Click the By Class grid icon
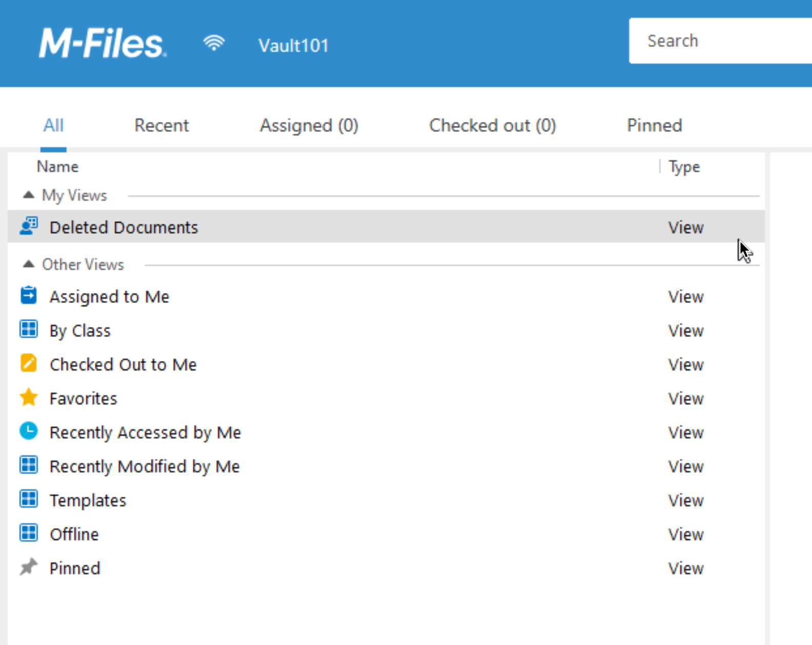Viewport: 812px width, 645px height. coord(29,329)
